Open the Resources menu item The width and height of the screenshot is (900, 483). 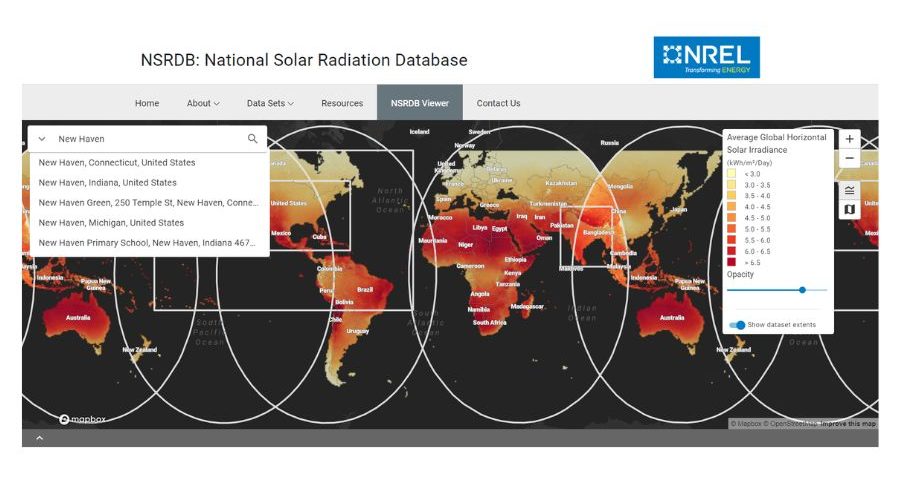click(x=342, y=103)
